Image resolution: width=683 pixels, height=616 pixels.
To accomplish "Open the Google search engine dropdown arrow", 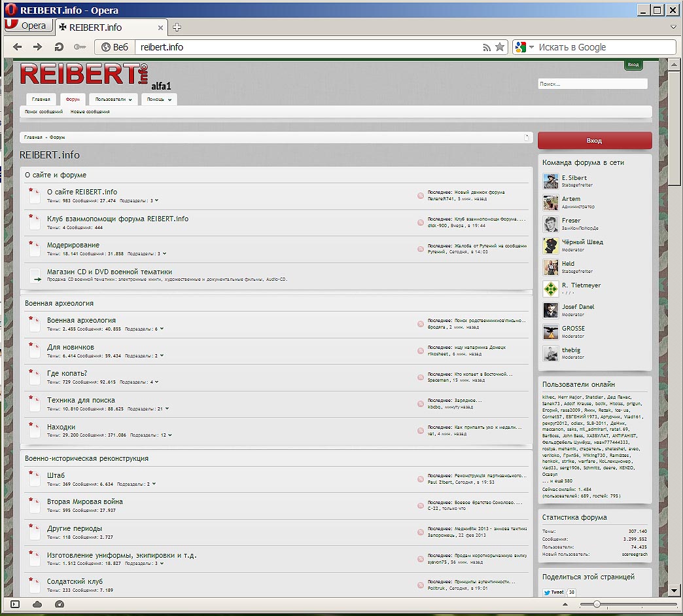I will [x=531, y=47].
